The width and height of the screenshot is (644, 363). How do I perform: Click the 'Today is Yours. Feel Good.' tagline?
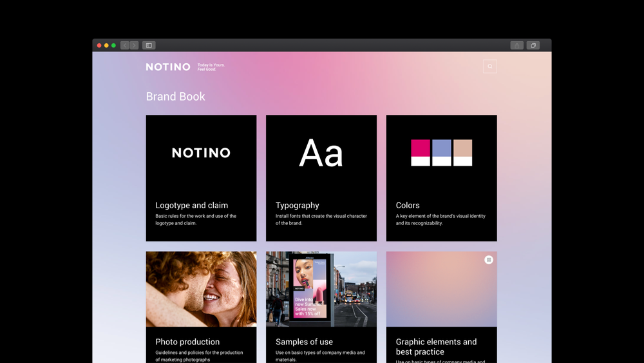211,67
